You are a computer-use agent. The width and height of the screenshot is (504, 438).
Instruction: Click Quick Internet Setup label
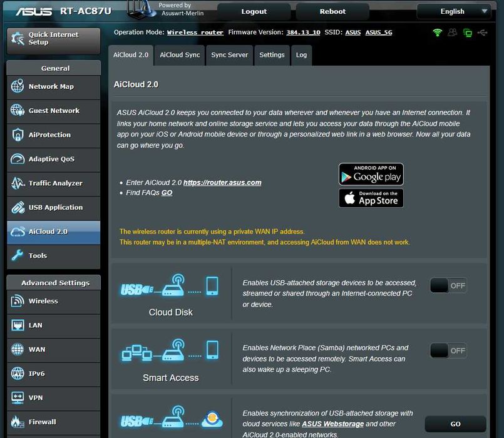53,38
